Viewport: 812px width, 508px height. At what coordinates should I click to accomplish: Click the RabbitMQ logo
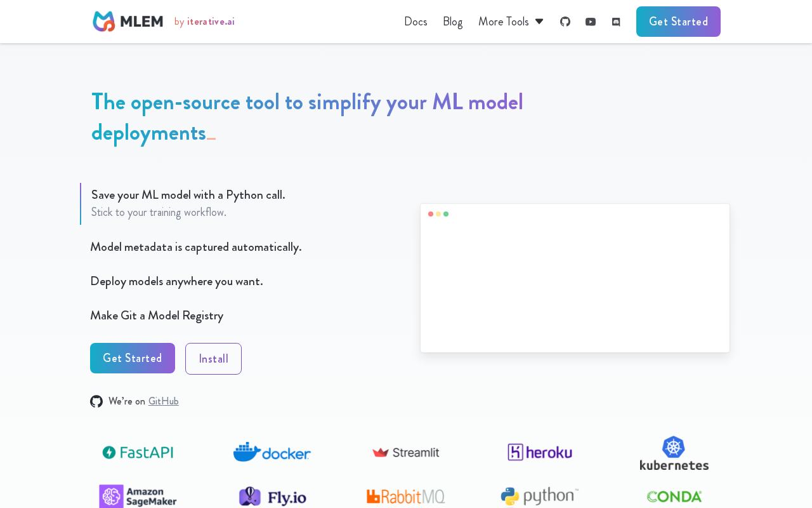click(406, 497)
